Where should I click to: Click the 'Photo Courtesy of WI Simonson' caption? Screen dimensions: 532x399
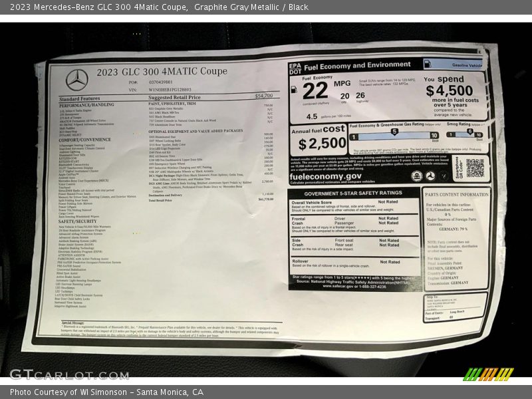68,392
